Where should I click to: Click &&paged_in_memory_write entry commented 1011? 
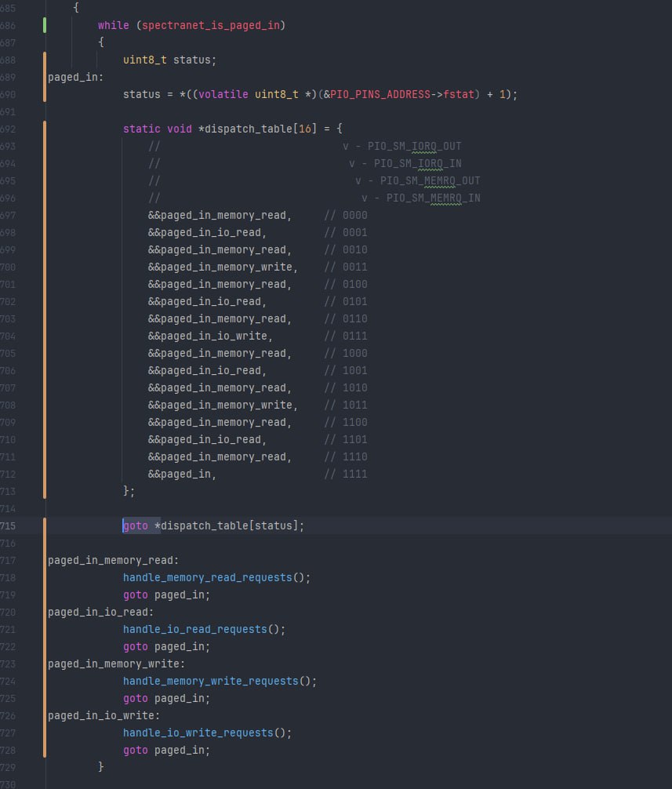(x=223, y=405)
